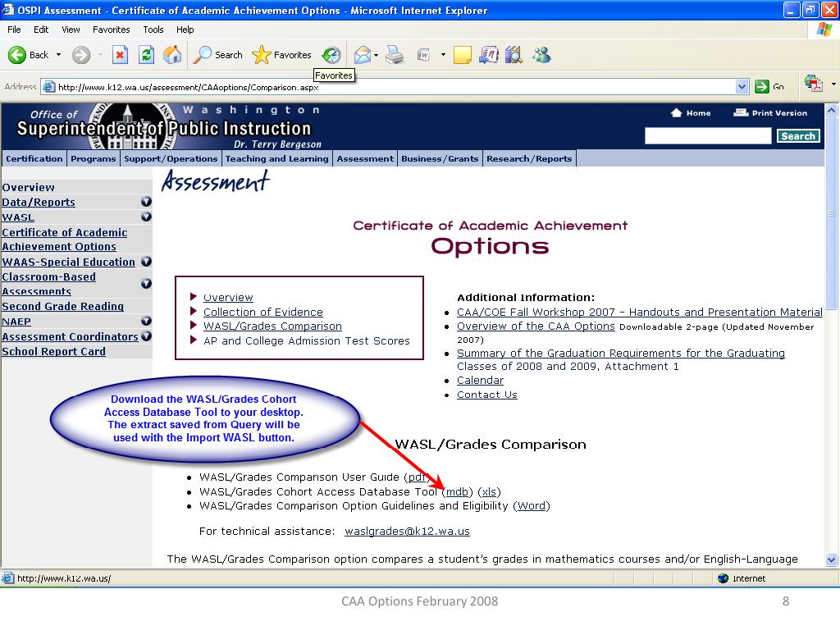Open the History clock icon
This screenshot has height=630, width=840.
[331, 55]
